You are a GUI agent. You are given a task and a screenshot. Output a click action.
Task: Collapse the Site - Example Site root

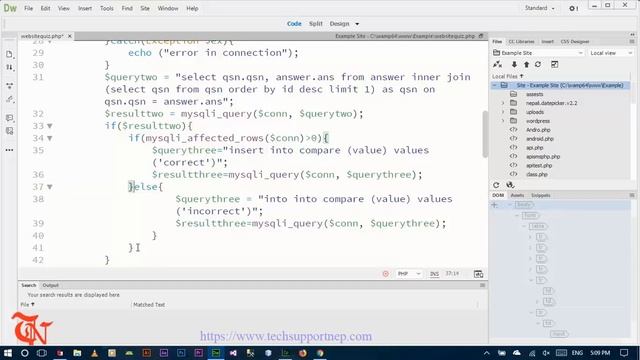point(495,85)
